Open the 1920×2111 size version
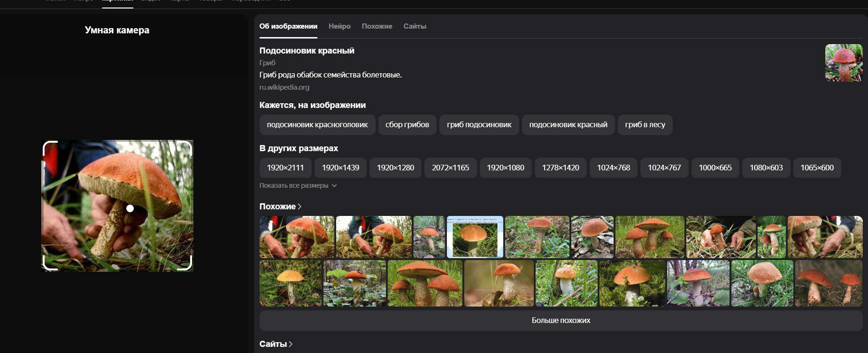The height and width of the screenshot is (353, 868). pyautogui.click(x=285, y=168)
